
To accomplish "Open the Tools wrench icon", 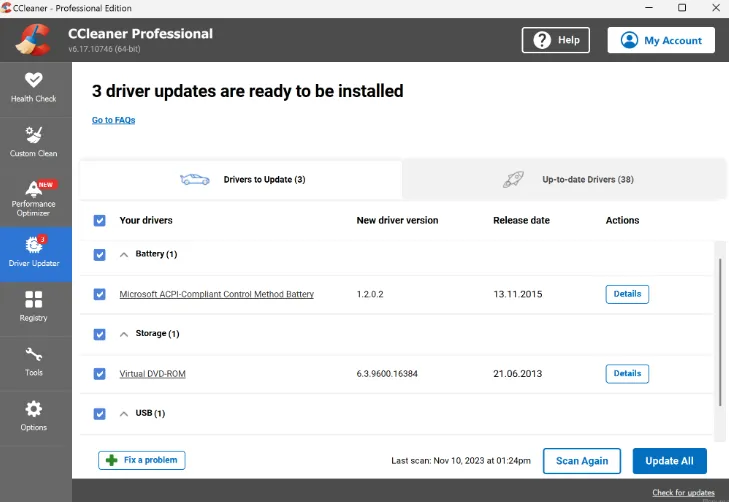I will point(33,355).
